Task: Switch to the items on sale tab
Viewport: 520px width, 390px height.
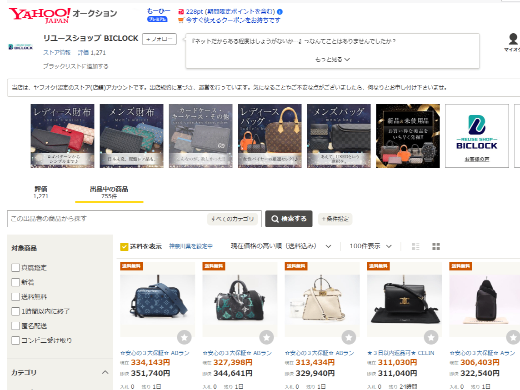Action: [x=109, y=192]
